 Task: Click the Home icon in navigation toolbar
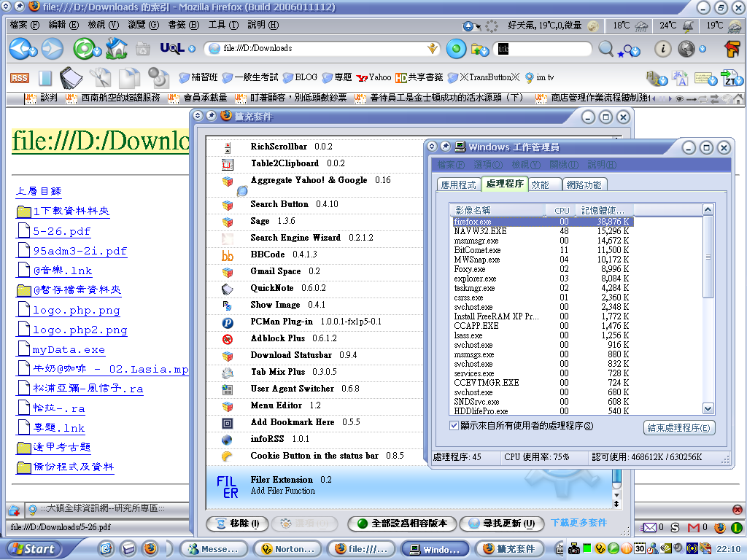click(x=116, y=49)
